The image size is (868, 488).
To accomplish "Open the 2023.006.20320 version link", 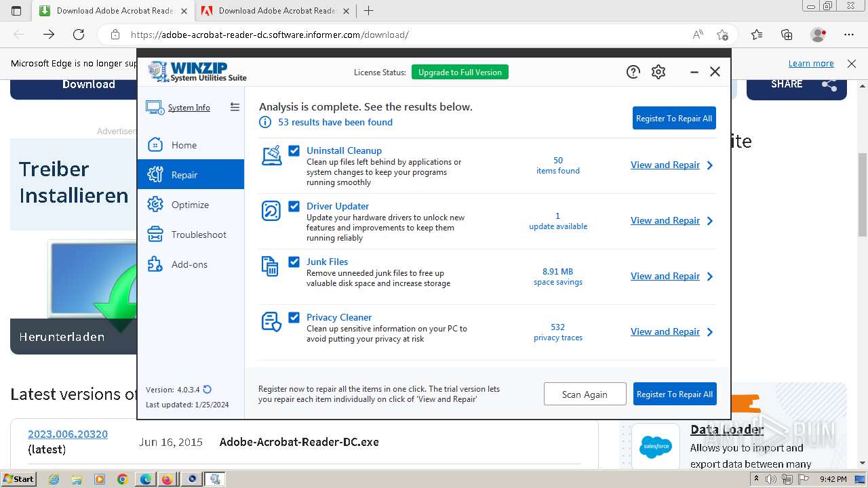I will click(68, 434).
